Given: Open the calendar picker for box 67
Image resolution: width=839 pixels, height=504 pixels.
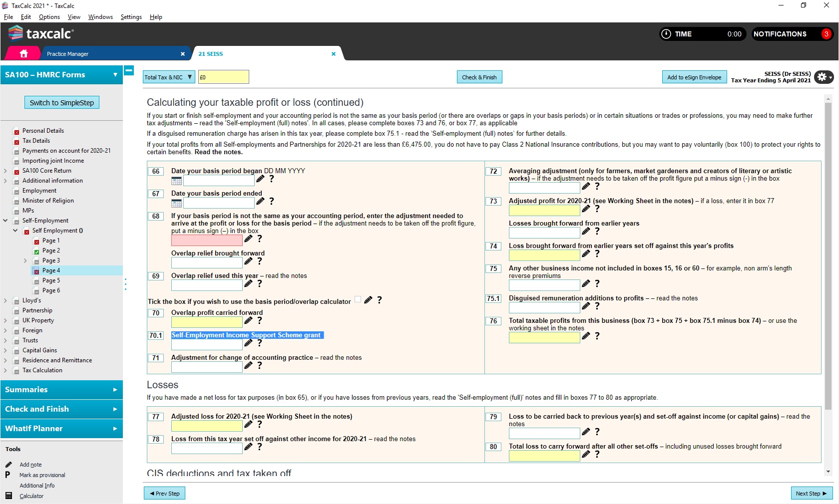Looking at the screenshot, I should pyautogui.click(x=176, y=203).
